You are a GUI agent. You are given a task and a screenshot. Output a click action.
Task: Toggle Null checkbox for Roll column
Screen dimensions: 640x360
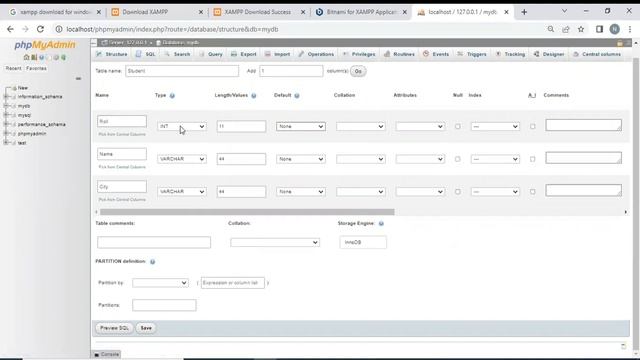click(x=458, y=127)
